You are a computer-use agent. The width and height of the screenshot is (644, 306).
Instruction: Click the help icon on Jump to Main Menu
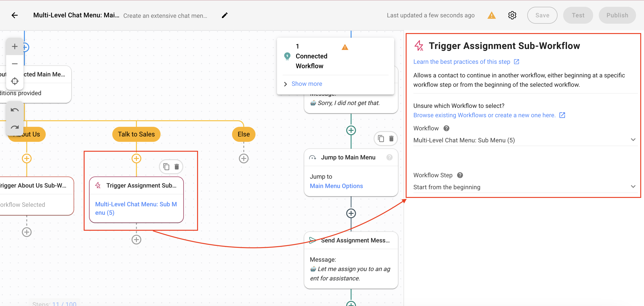point(389,157)
